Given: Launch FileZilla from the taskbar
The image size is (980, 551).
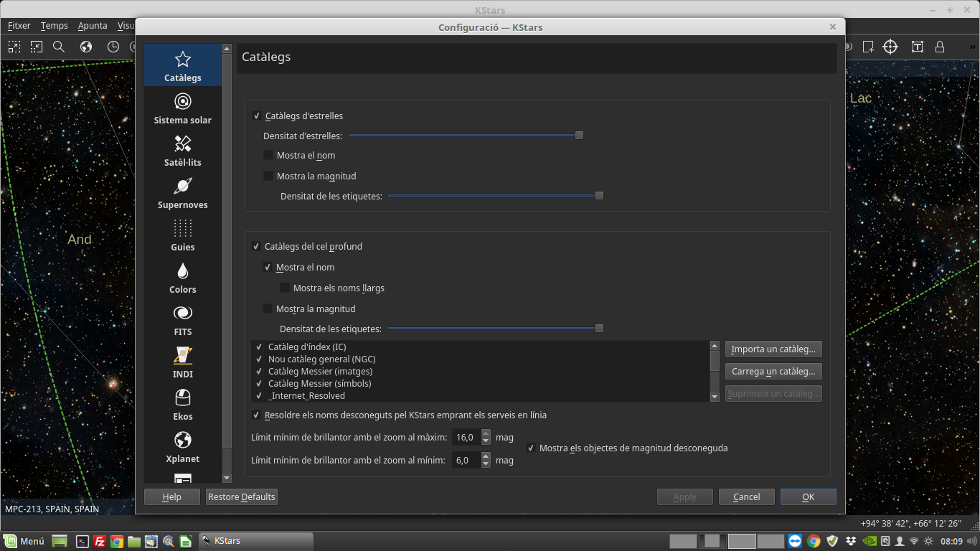Looking at the screenshot, I should [x=100, y=542].
